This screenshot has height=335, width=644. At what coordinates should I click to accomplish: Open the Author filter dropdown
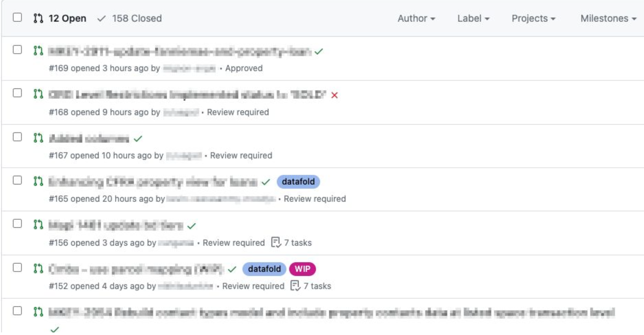tap(416, 18)
